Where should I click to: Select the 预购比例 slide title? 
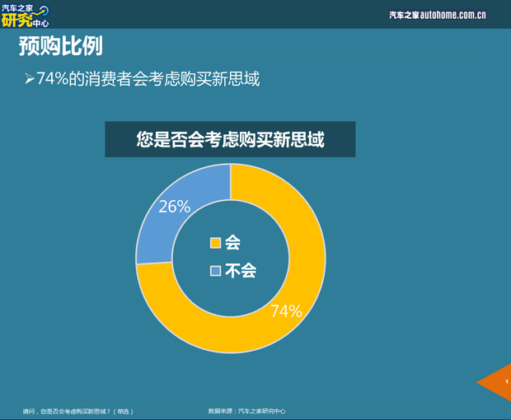click(61, 46)
